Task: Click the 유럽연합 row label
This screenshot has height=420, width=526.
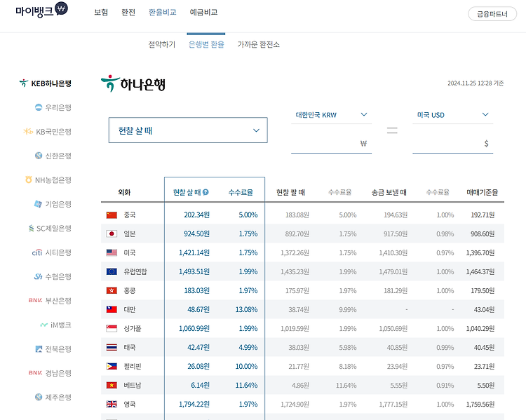Action: (135, 272)
